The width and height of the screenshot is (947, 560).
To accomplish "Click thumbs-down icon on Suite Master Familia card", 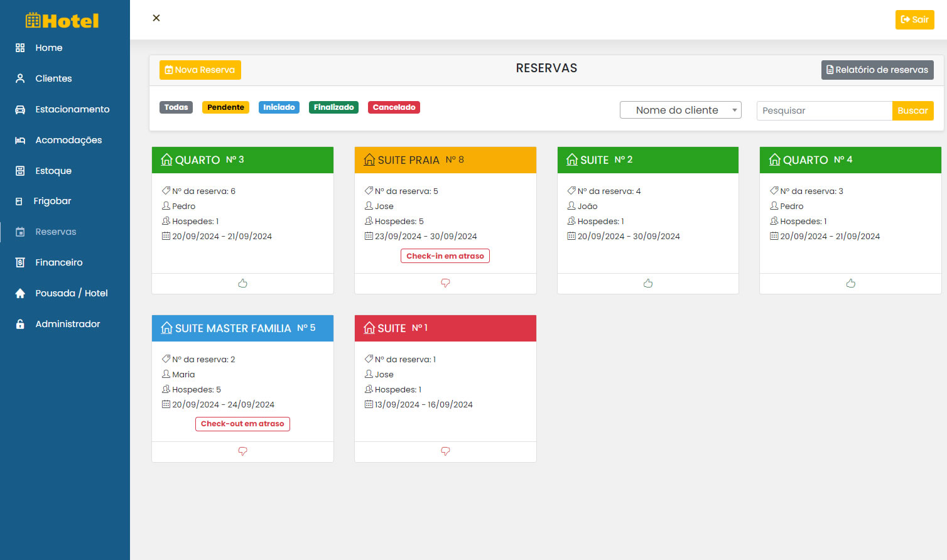I will click(242, 451).
